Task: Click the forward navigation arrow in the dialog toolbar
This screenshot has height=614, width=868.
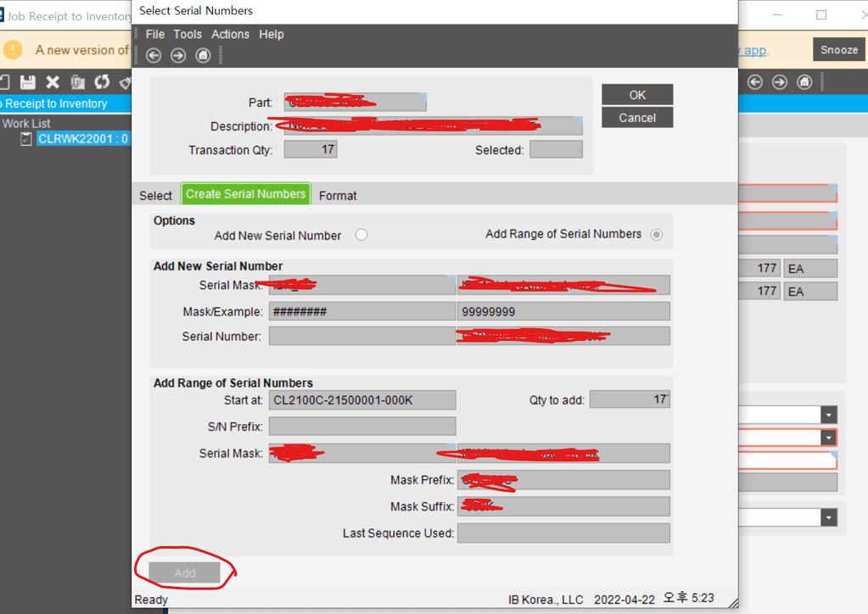Action: tap(177, 55)
